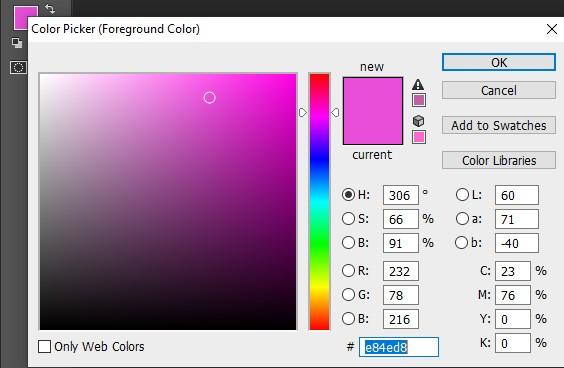Confirm the color with OK button
This screenshot has width=564, height=368.
click(x=499, y=63)
